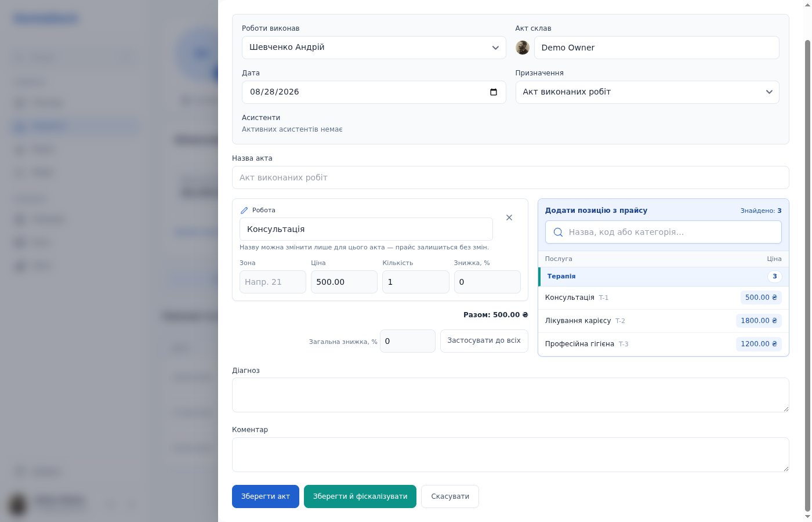Image resolution: width=812 pixels, height=522 pixels.
Task: Click the Коментар text area
Action: point(510,455)
